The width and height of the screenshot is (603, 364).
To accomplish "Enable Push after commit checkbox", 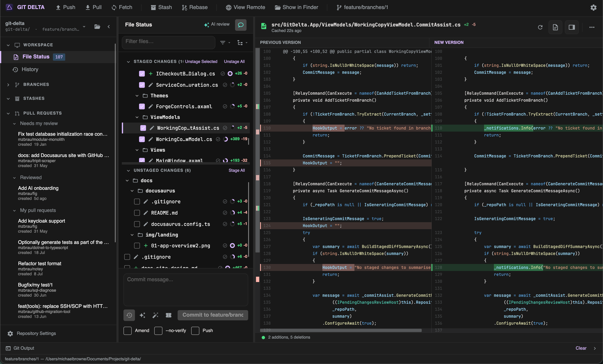I will click(x=195, y=331).
